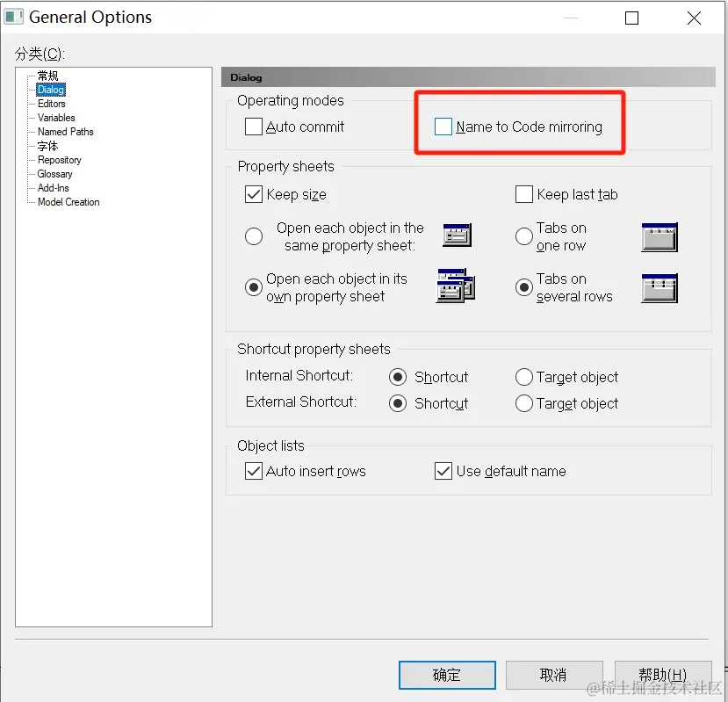Open the Repository category
This screenshot has height=702, width=728.
(60, 160)
